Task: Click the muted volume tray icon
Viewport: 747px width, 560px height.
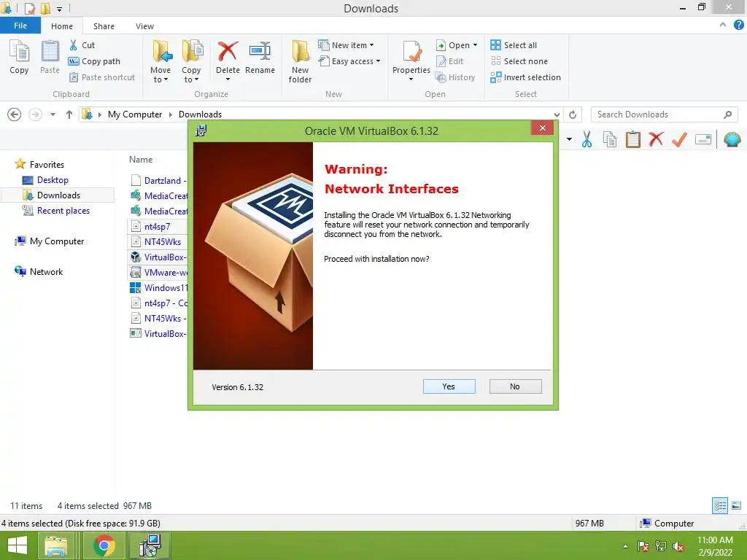Action: pos(678,546)
